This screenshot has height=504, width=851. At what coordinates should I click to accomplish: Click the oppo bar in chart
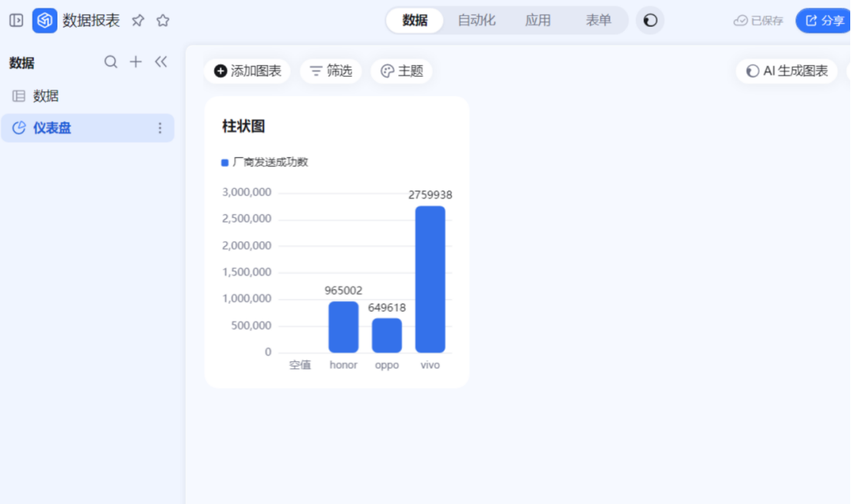click(387, 335)
